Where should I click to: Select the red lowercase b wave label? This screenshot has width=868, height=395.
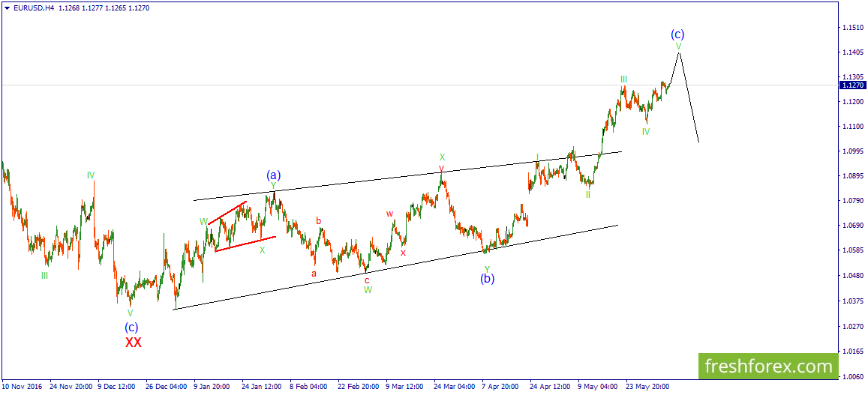tap(318, 220)
